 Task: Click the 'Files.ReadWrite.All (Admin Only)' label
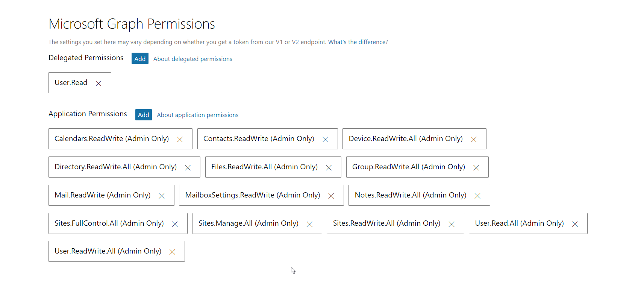(x=265, y=167)
